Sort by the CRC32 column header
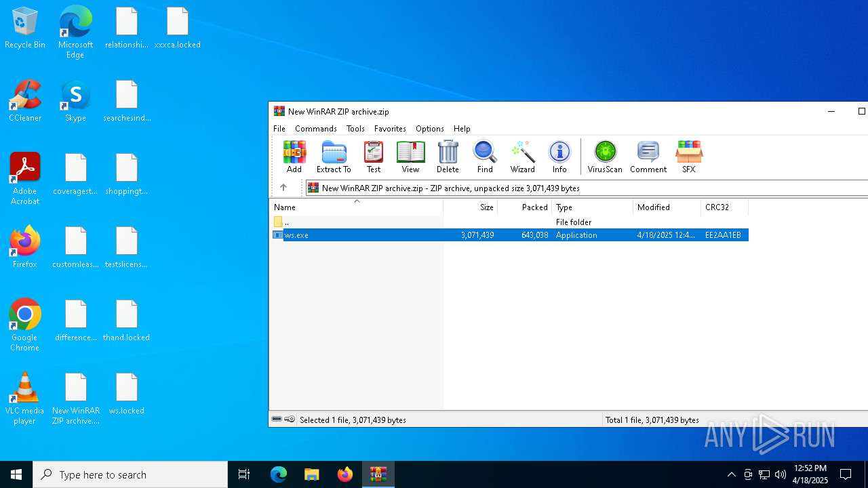The height and width of the screenshot is (488, 868). [725, 207]
